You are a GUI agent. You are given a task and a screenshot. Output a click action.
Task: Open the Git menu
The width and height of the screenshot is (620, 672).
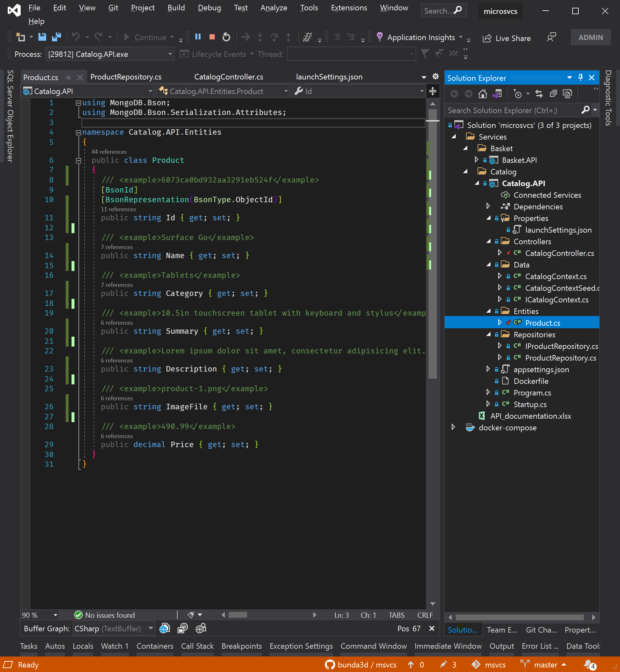pyautogui.click(x=113, y=8)
